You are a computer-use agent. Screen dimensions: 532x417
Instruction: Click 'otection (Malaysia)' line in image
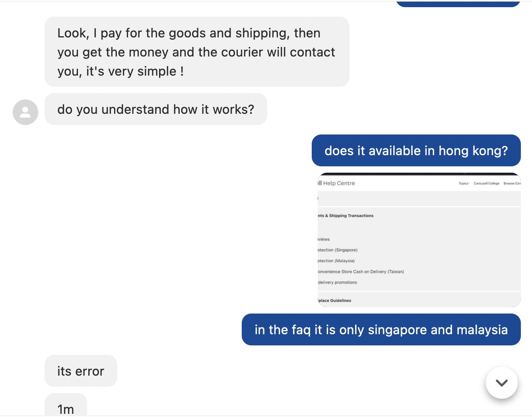[336, 261]
